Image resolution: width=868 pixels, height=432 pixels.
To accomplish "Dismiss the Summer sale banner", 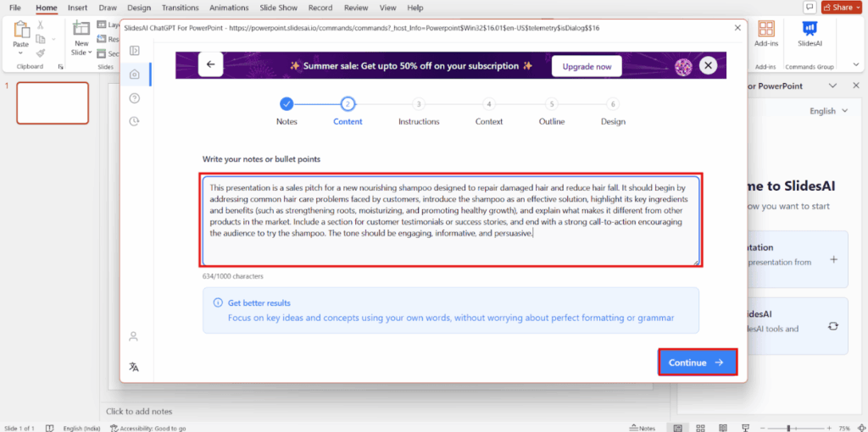I will click(708, 65).
